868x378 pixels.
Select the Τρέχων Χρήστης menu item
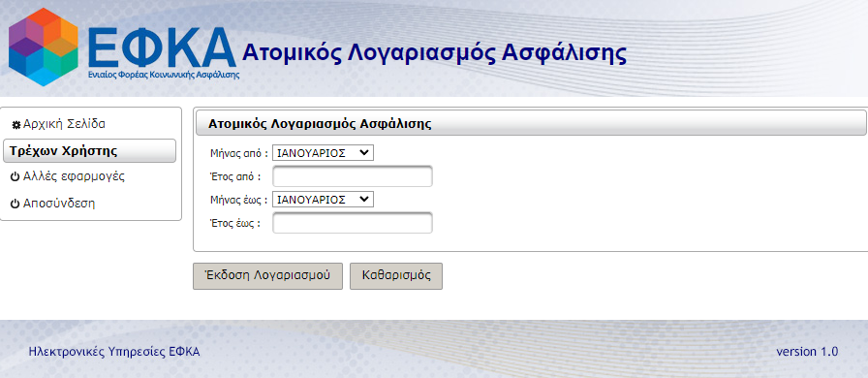pyautogui.click(x=90, y=151)
